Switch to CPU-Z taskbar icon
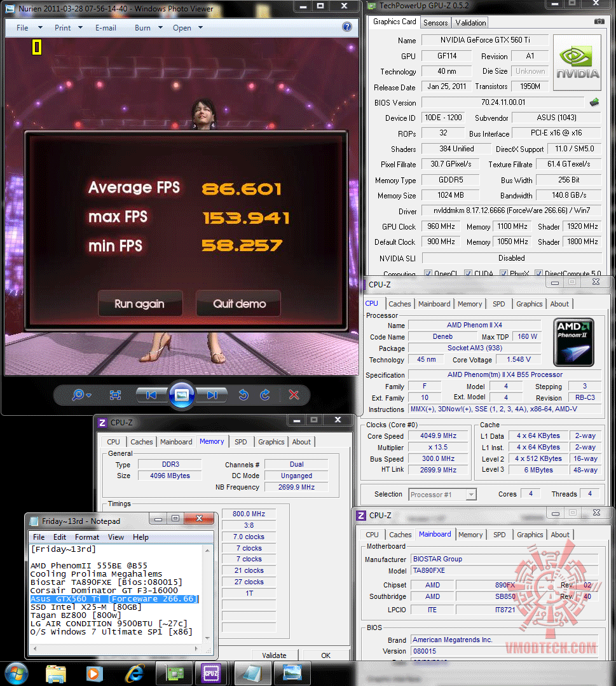This screenshot has width=616, height=686. pyautogui.click(x=211, y=674)
